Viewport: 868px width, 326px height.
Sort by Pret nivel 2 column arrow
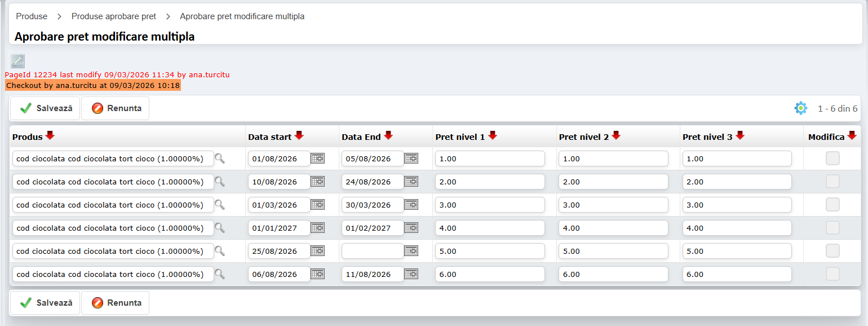point(616,136)
